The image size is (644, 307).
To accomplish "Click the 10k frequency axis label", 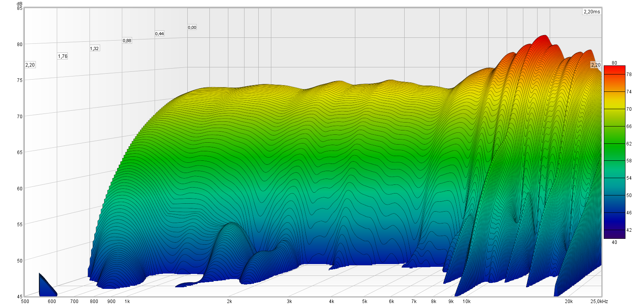I will click(467, 301).
